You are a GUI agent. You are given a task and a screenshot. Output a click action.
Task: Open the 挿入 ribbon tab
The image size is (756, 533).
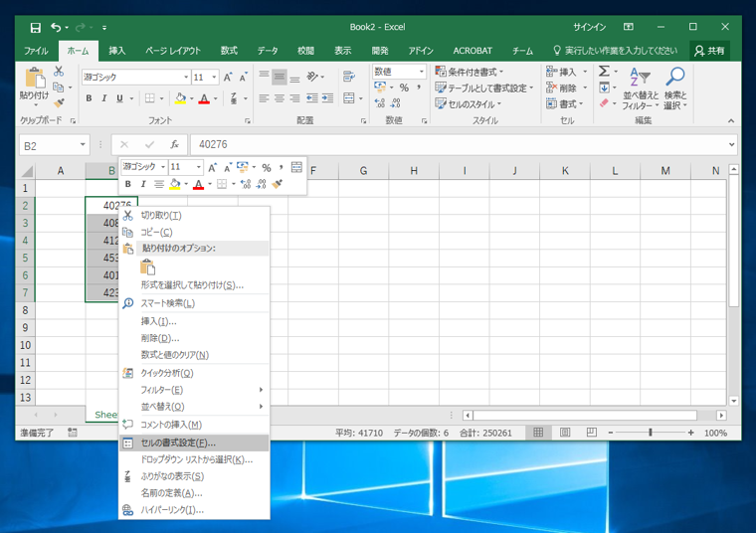pyautogui.click(x=116, y=51)
